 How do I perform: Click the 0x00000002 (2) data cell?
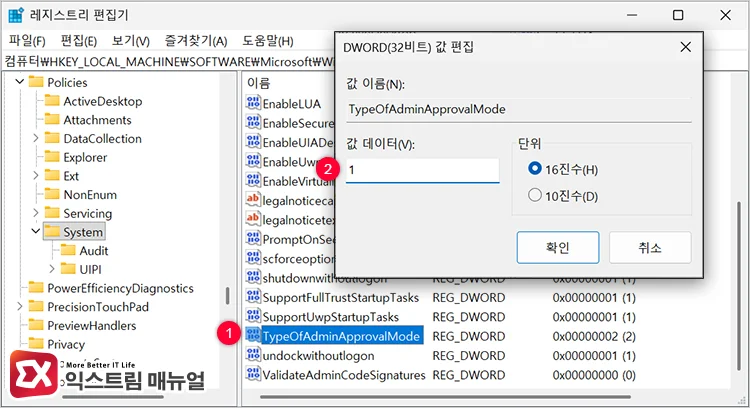click(x=594, y=336)
